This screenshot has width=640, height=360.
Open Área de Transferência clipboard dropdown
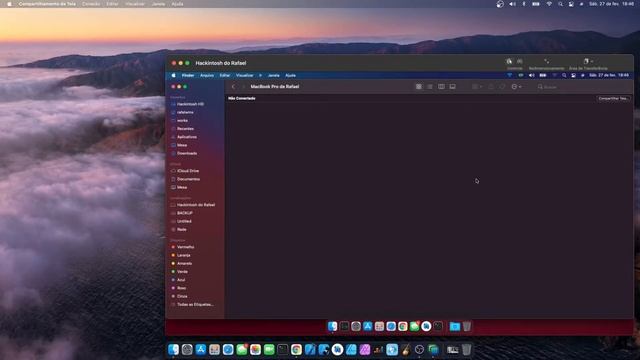(x=588, y=61)
